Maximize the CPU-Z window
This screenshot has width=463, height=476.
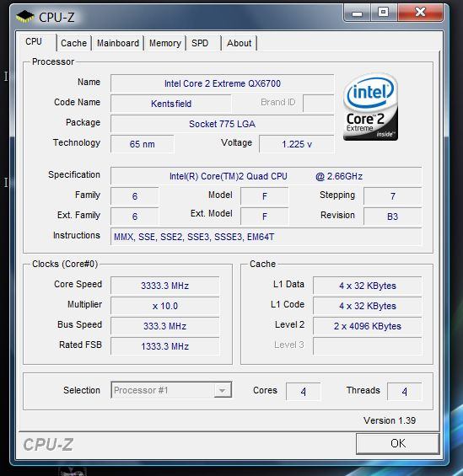pyautogui.click(x=384, y=13)
